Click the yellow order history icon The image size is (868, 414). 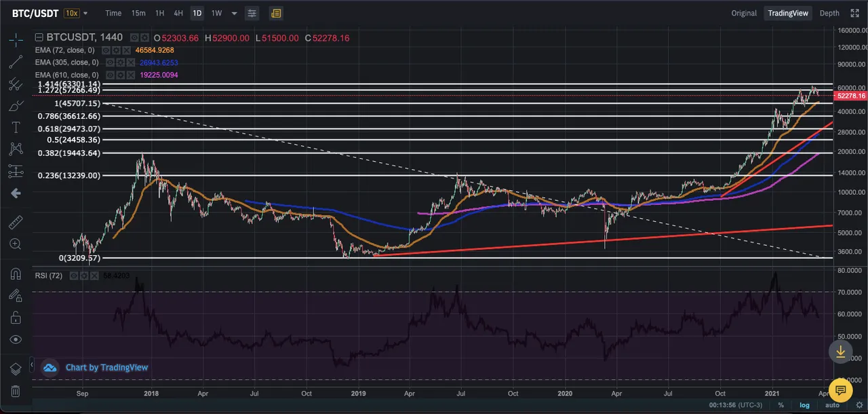click(x=276, y=13)
